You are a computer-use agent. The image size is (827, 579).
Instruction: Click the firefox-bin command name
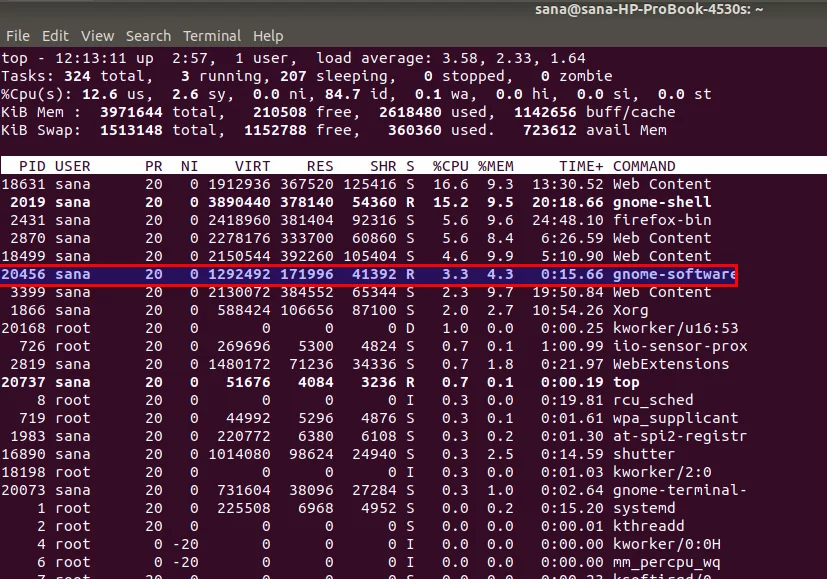(662, 220)
